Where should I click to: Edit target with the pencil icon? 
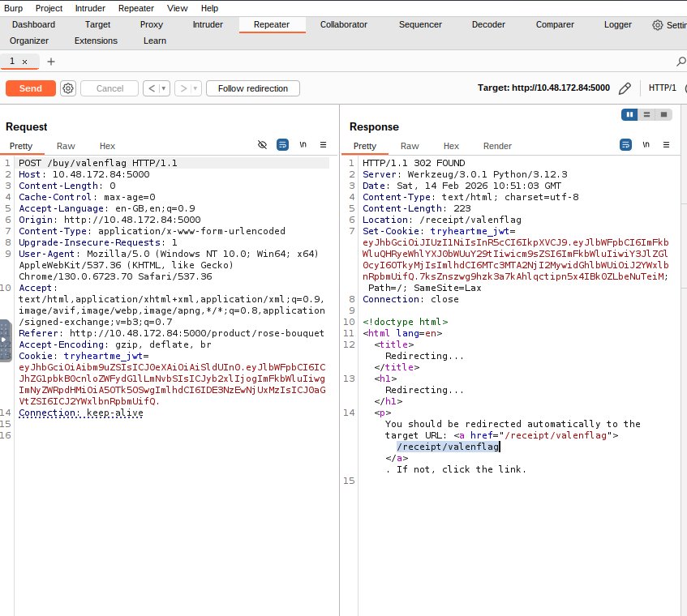(x=625, y=88)
